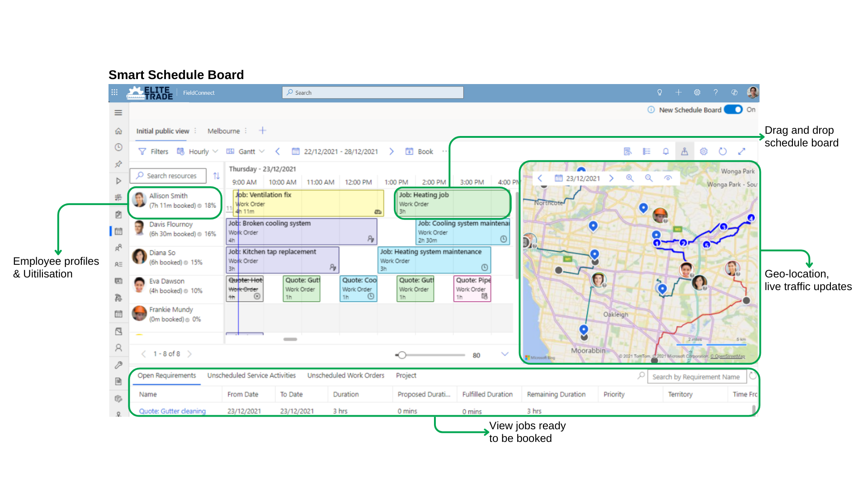Sort by Duration column header

(346, 394)
